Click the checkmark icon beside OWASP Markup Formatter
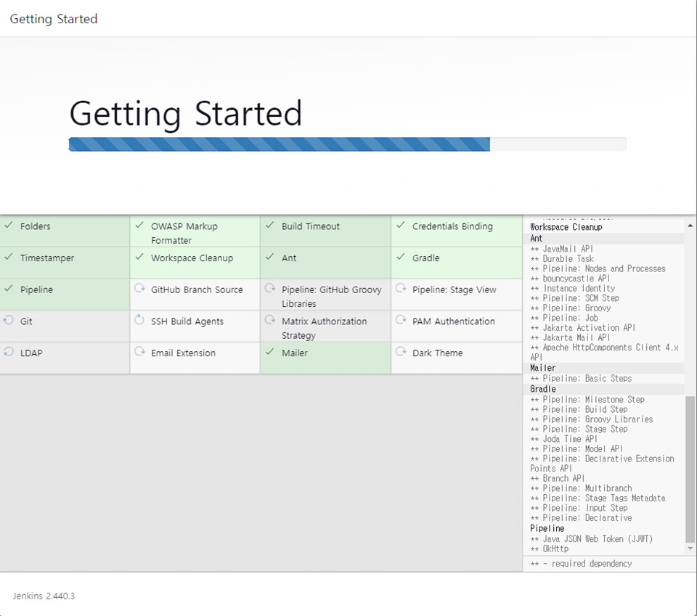Image resolution: width=697 pixels, height=616 pixels. coord(139,225)
